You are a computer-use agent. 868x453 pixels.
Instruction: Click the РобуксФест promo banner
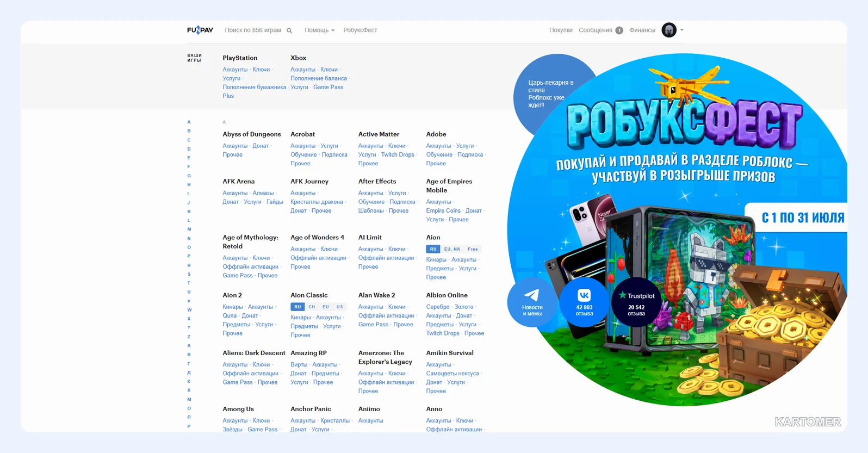point(677,228)
